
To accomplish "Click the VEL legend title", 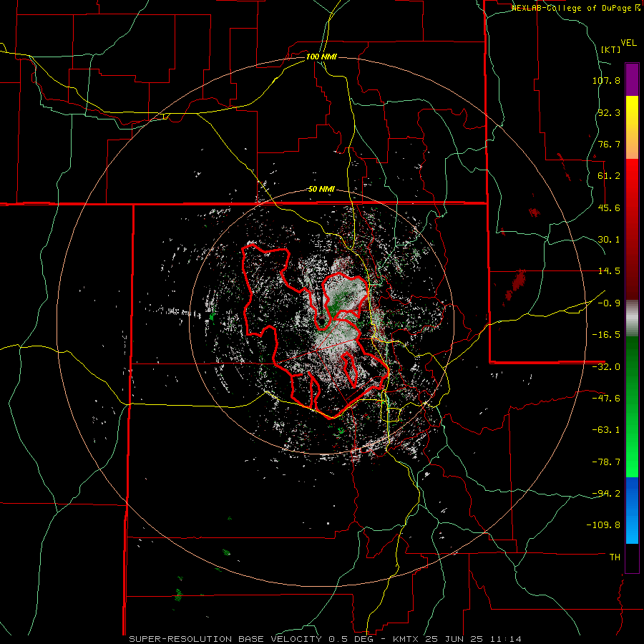I will [628, 43].
